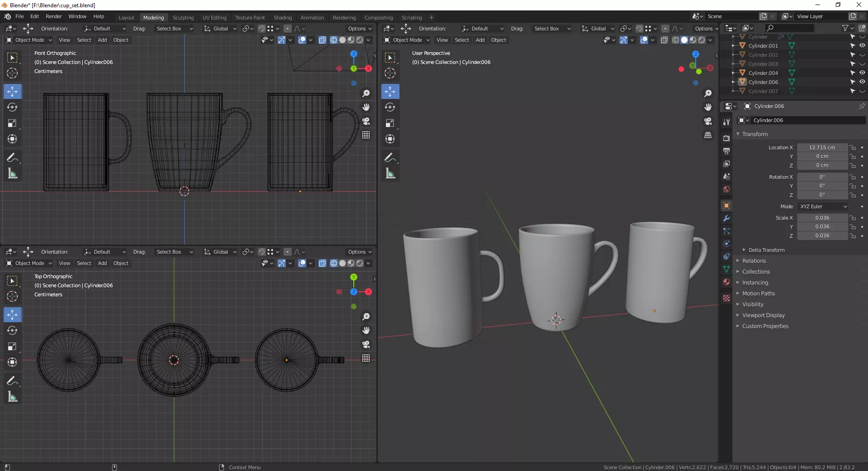Open the World properties tab
Image resolution: width=868 pixels, height=471 pixels.
click(x=727, y=189)
